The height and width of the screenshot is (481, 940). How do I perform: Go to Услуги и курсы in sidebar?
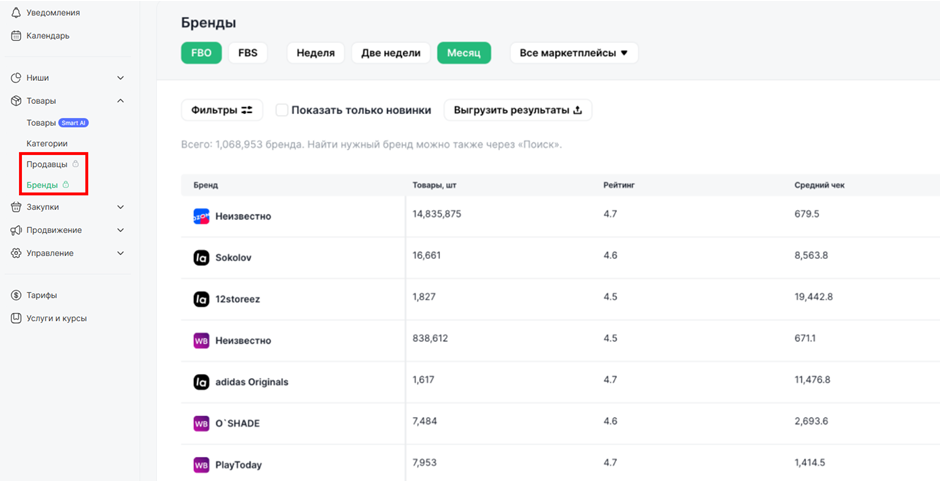tap(56, 318)
